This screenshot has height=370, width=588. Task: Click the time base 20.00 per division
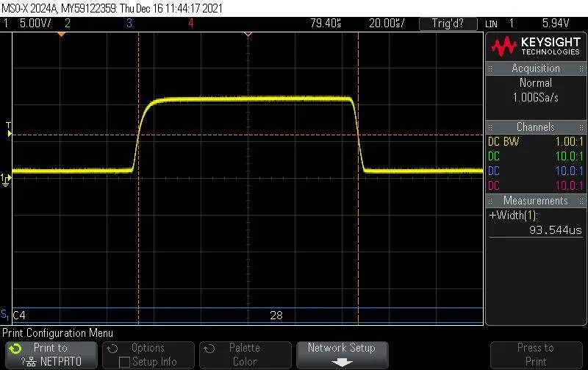point(387,24)
